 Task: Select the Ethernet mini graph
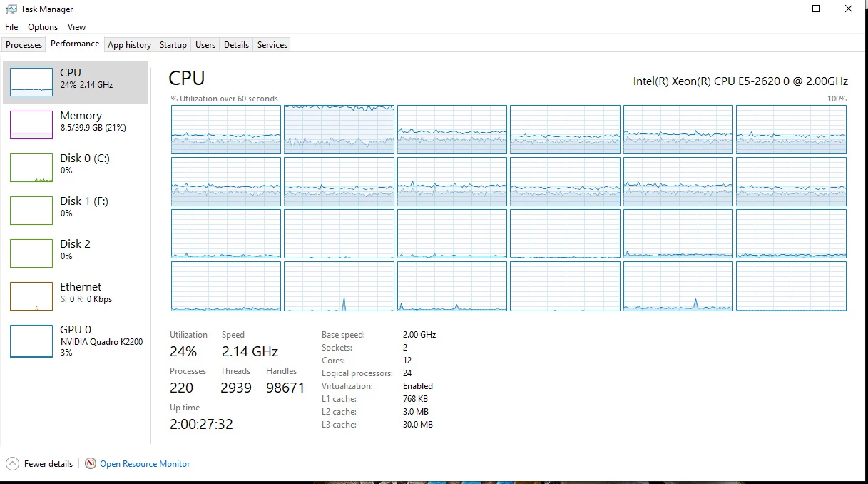pyautogui.click(x=31, y=296)
